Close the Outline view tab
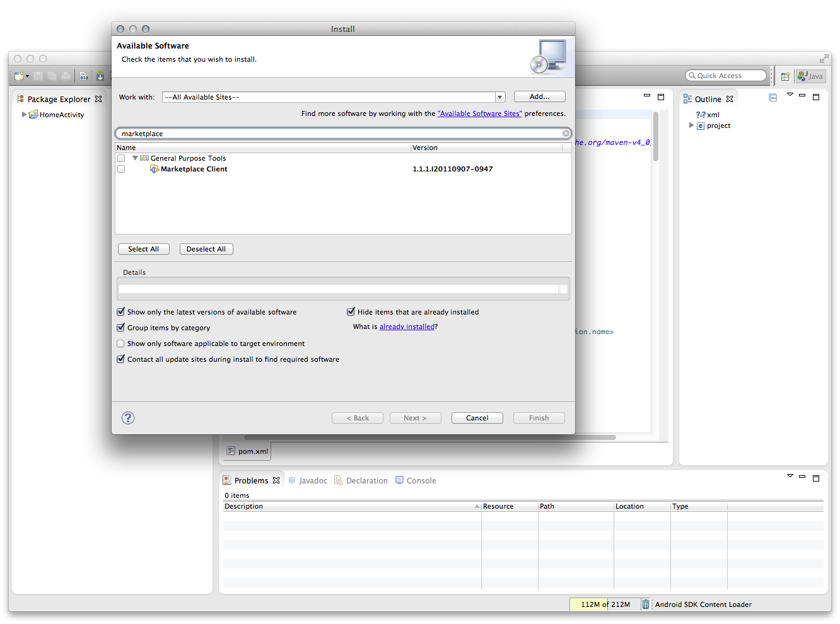Viewport: 840px width, 624px height. [x=730, y=99]
